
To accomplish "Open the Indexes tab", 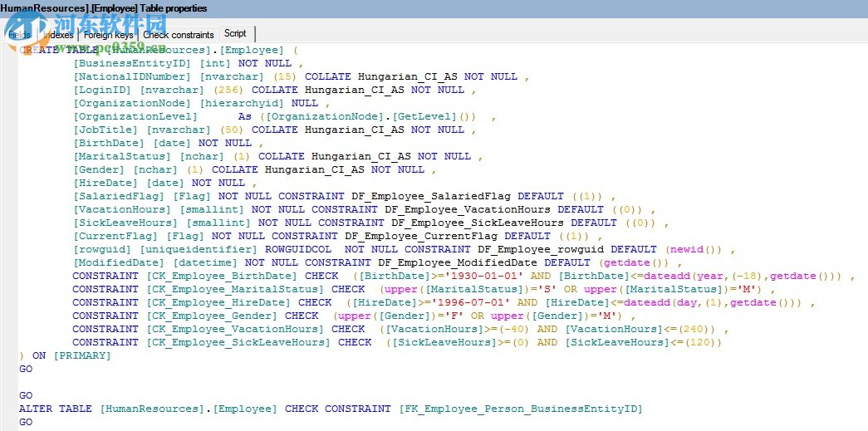I will tap(58, 34).
